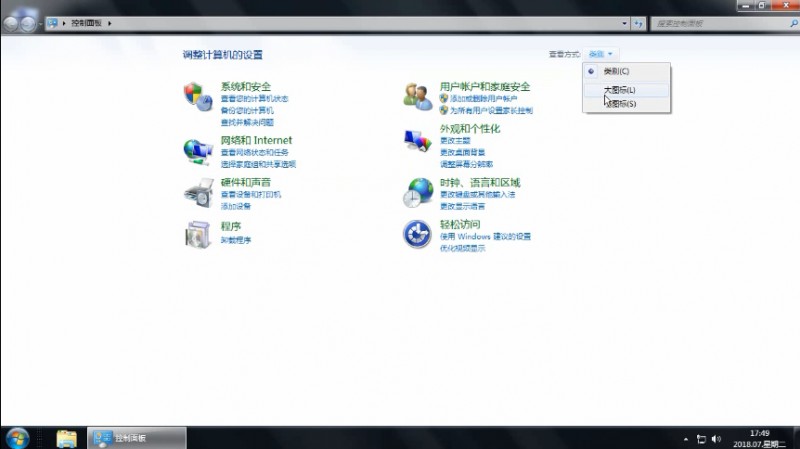
Task: Expand the 查看方式 view-by dropdown
Action: (x=601, y=54)
